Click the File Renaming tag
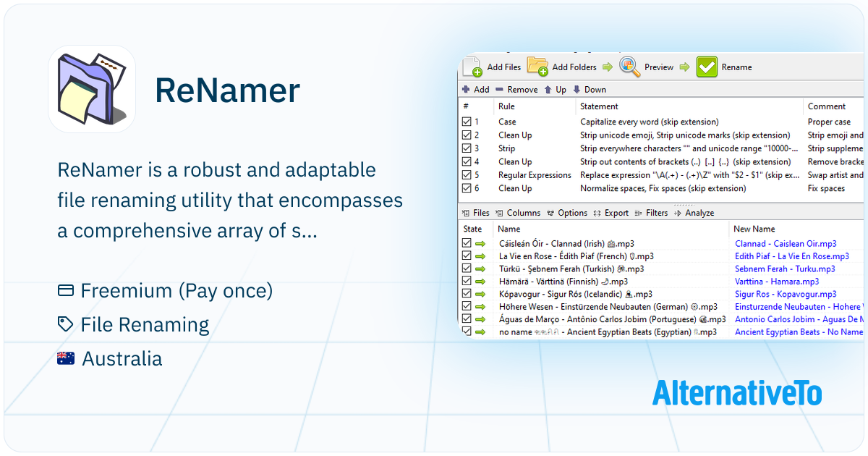Viewport: 868px width, 456px height. (x=145, y=325)
